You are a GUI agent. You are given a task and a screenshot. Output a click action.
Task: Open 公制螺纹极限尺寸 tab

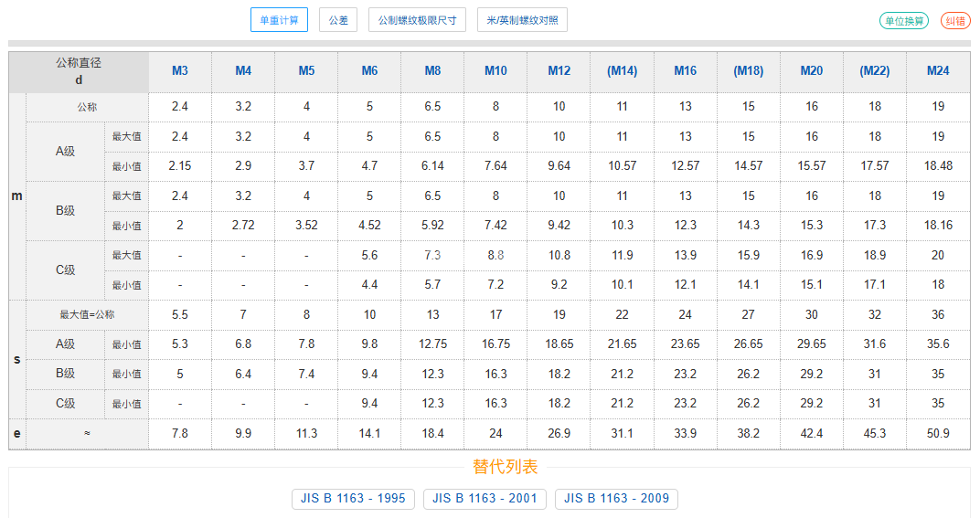click(x=417, y=20)
